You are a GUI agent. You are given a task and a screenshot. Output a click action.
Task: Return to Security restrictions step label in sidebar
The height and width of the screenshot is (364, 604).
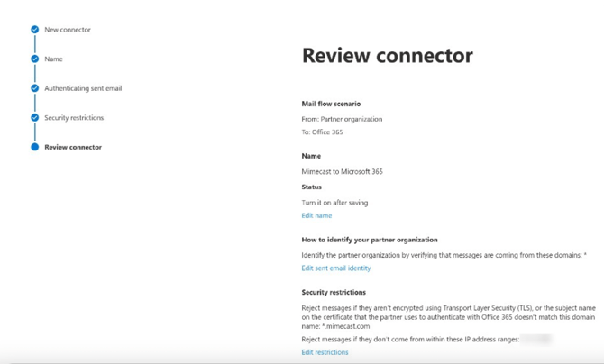point(74,117)
